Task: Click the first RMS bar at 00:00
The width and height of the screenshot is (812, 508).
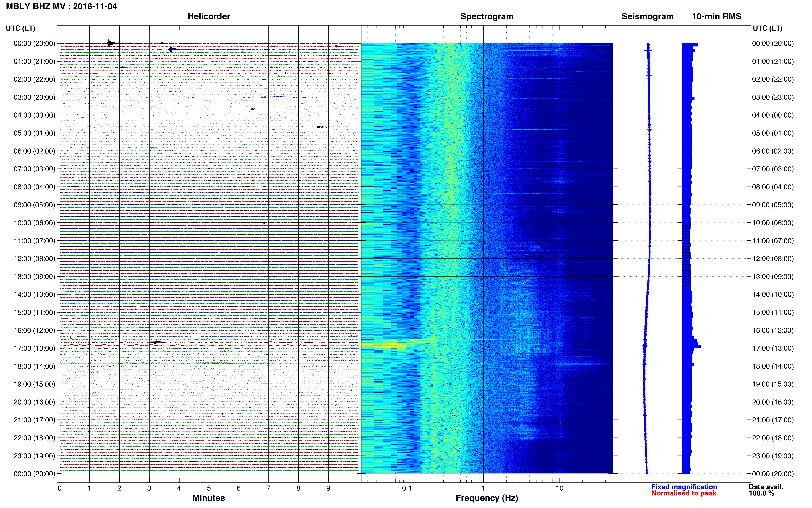Action: pyautogui.click(x=690, y=45)
